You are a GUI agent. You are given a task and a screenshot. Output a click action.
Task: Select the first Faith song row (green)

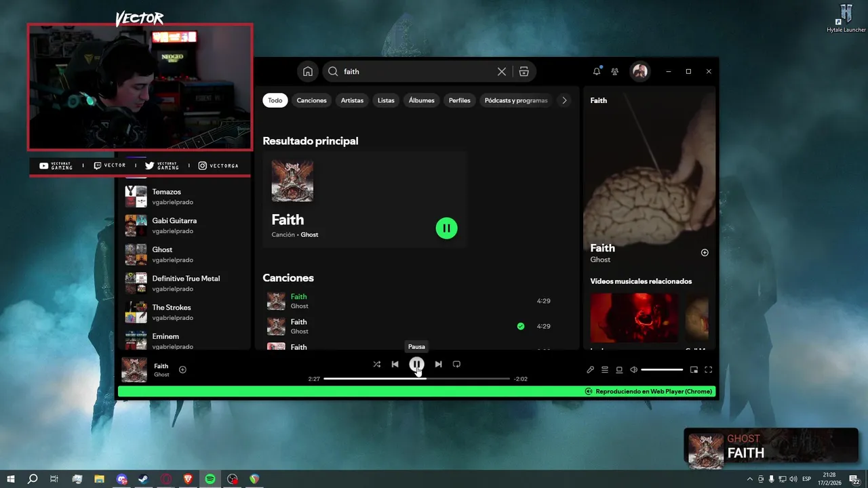(x=417, y=301)
